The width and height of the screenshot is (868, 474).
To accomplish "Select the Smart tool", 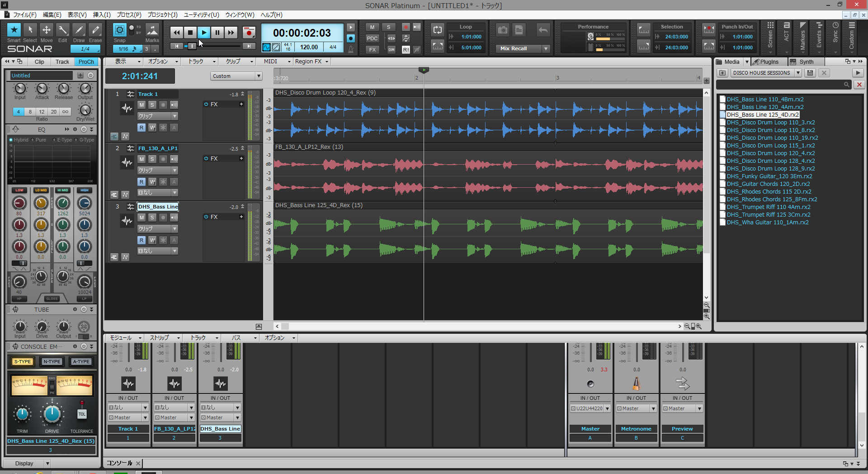I will tap(14, 30).
